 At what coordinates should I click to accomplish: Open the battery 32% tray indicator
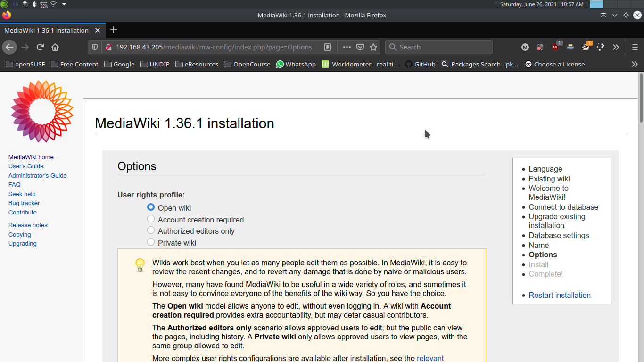[x=44, y=4]
